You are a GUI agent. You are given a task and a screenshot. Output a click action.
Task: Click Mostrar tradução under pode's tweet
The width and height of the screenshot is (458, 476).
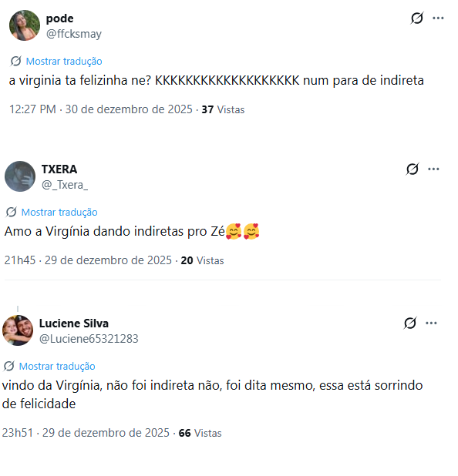point(64,62)
